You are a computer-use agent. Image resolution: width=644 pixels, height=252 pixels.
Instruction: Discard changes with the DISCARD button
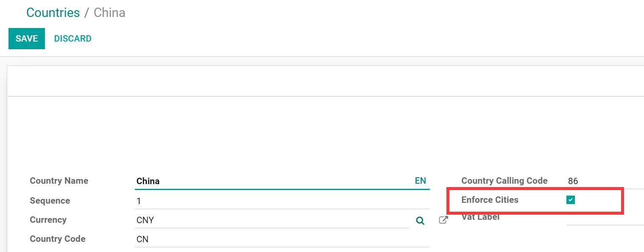coord(72,39)
